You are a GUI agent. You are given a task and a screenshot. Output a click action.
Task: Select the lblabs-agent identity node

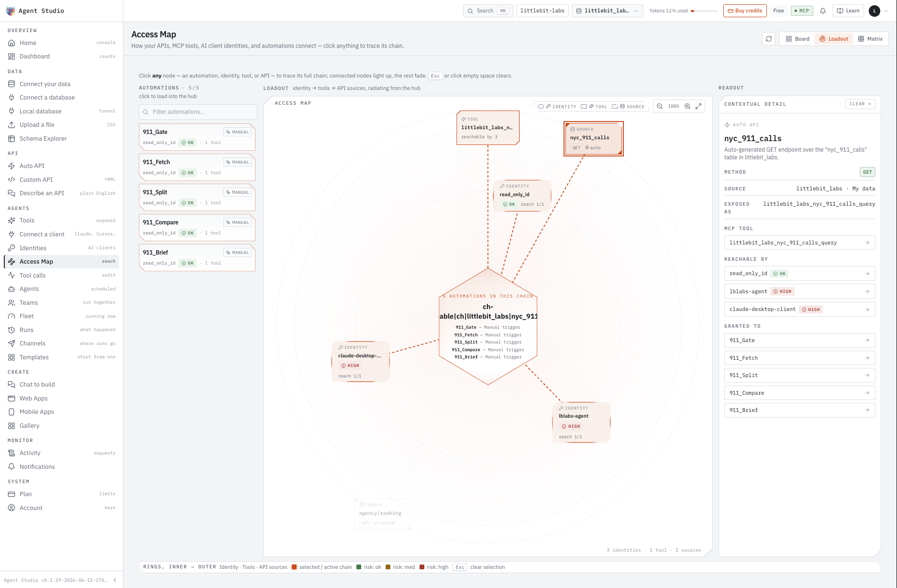pos(581,422)
